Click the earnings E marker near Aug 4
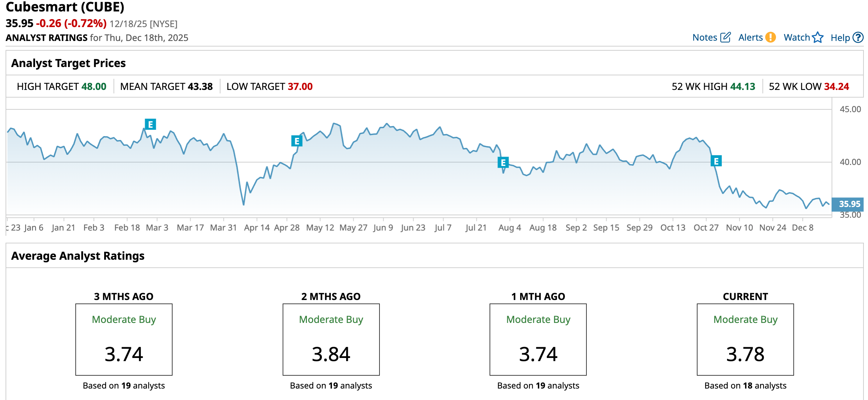 503,162
